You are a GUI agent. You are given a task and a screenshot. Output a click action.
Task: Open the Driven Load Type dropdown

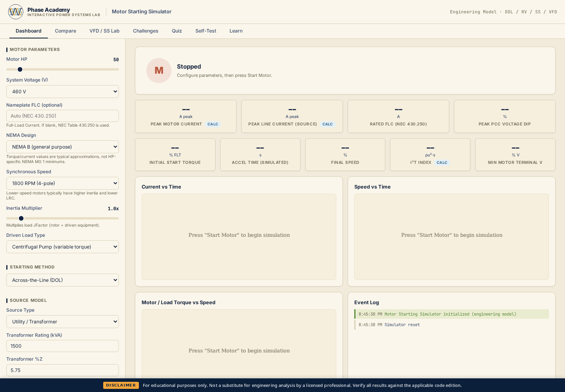tap(62, 247)
